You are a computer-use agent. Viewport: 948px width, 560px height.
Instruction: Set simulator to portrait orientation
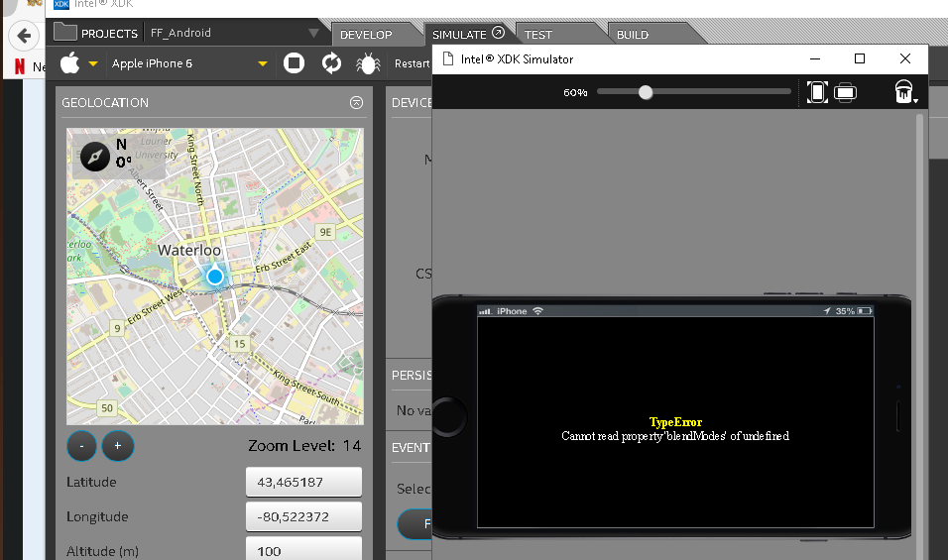click(817, 92)
